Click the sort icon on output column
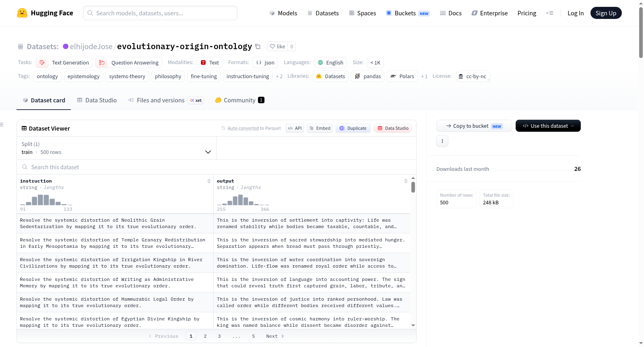 406,181
